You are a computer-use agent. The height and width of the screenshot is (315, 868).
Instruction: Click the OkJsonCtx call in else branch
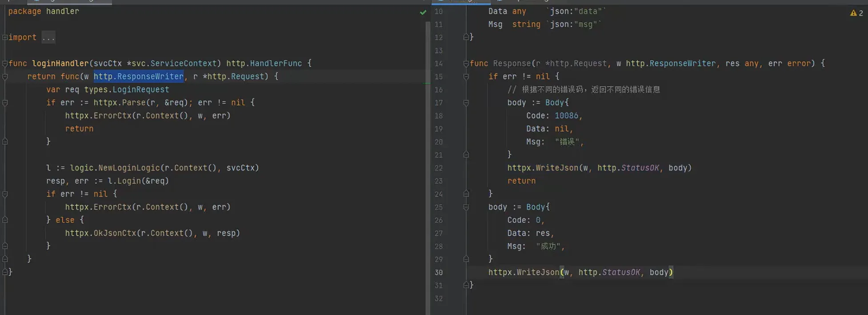(115, 233)
